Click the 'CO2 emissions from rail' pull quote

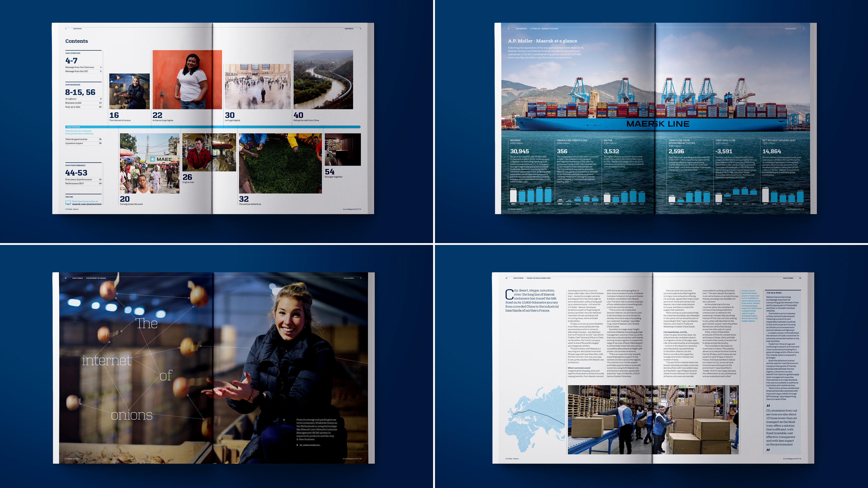pos(781,427)
